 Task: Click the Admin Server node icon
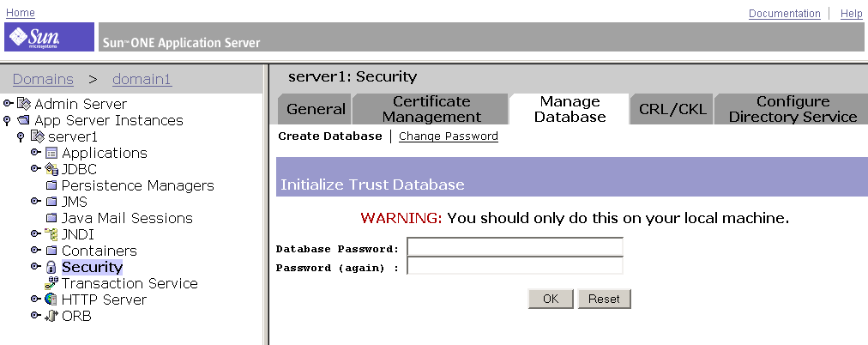click(24, 104)
